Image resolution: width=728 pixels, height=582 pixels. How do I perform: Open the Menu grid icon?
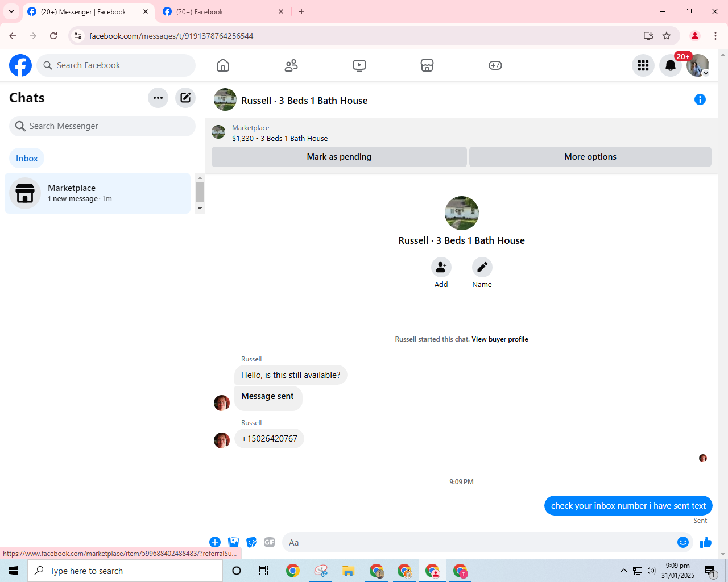[643, 65]
